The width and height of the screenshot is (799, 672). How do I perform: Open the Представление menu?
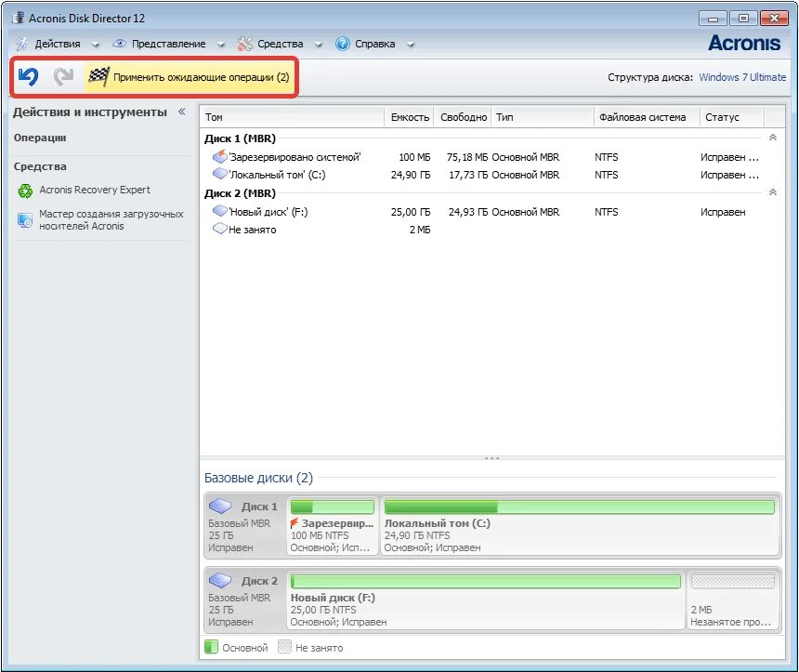[x=169, y=44]
